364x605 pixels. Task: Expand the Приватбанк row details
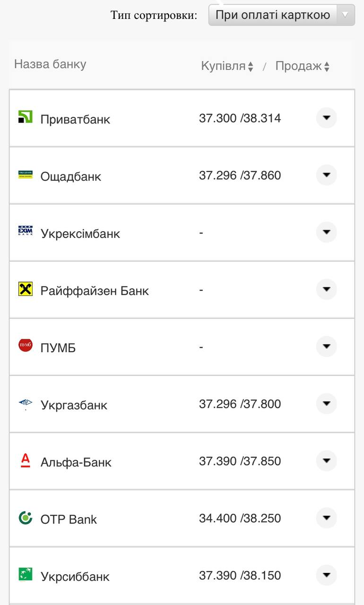pos(326,118)
